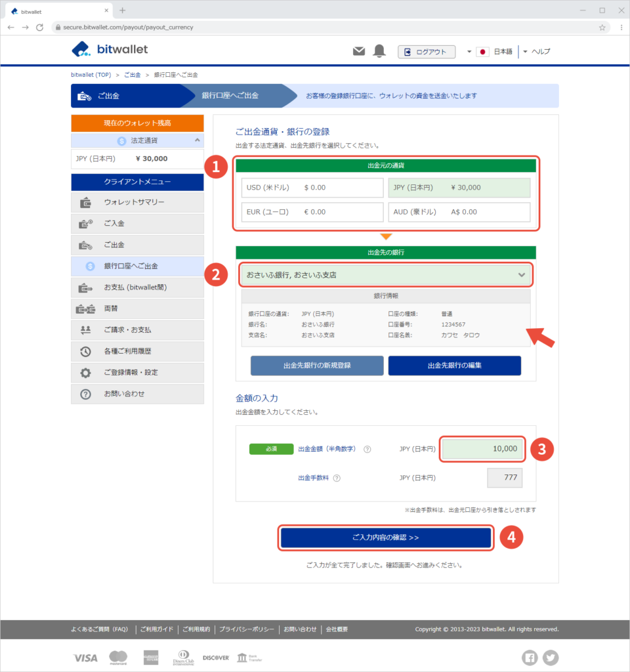Open the Facebook page icon
This screenshot has width=630, height=672.
[x=530, y=658]
